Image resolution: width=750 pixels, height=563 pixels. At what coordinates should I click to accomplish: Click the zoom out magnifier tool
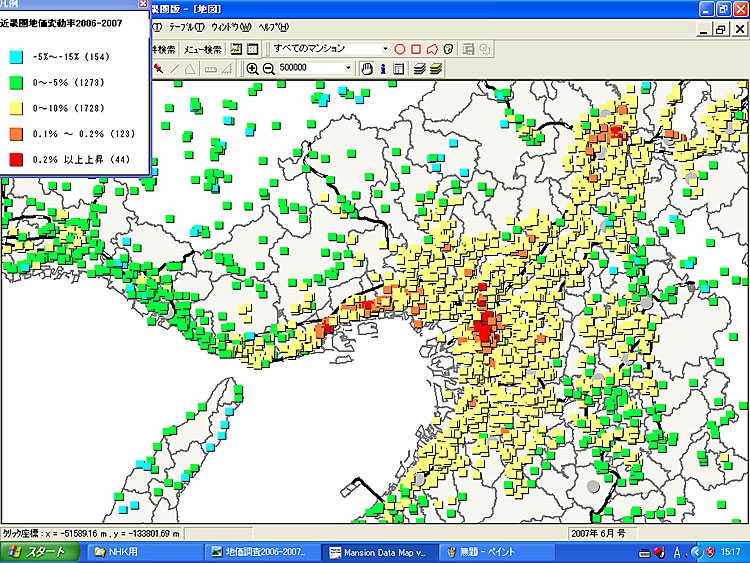pyautogui.click(x=268, y=69)
